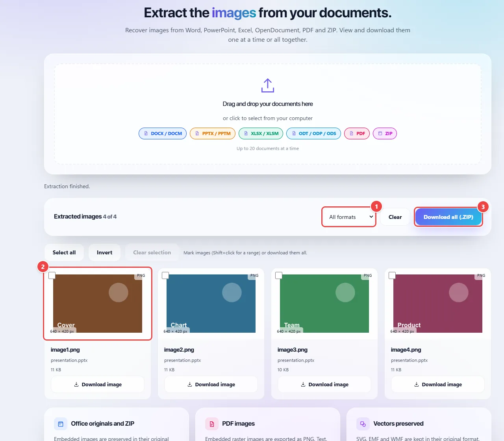Click the document icon in PPTX / PPTM chip

click(197, 133)
